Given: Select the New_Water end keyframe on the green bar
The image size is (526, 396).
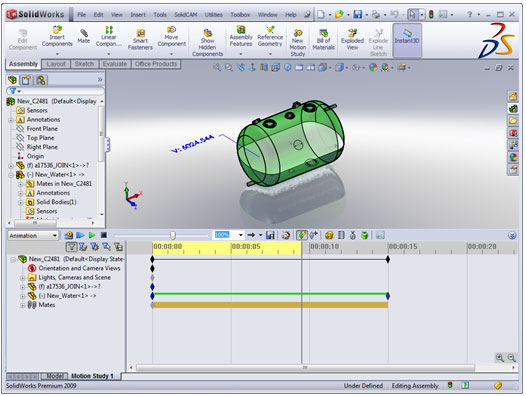Looking at the screenshot, I should click(x=388, y=296).
